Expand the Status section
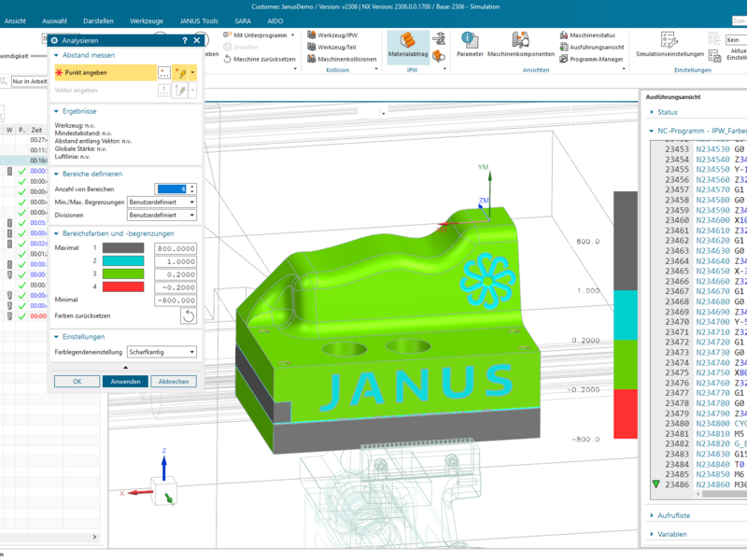 (652, 112)
